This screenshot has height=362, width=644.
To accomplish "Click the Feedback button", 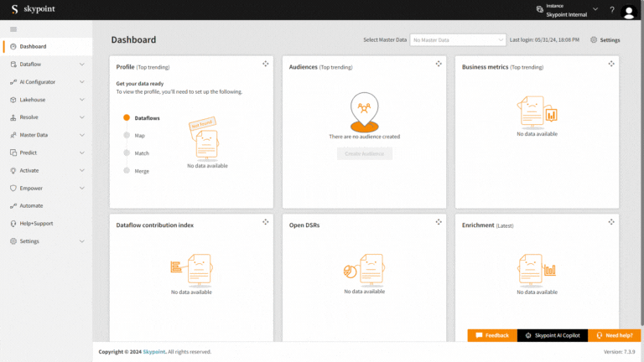I will pyautogui.click(x=492, y=335).
